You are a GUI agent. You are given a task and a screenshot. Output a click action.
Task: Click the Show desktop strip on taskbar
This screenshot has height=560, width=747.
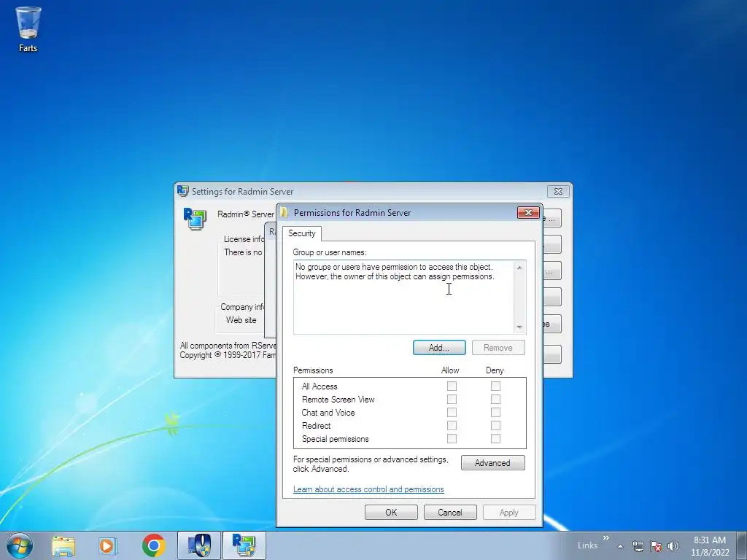point(742,545)
